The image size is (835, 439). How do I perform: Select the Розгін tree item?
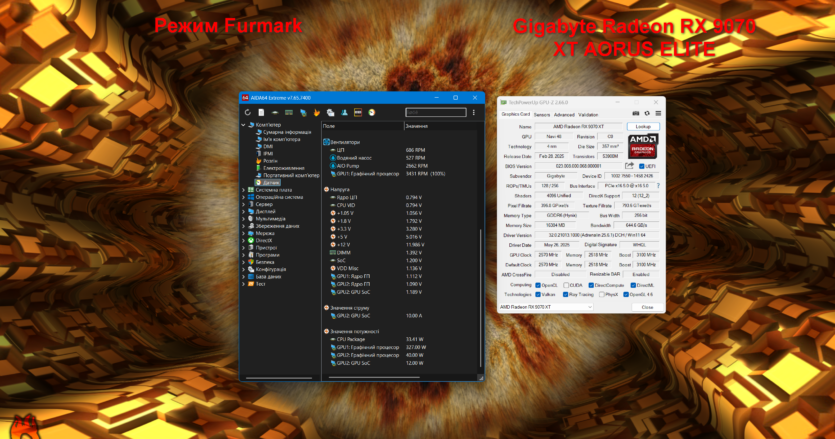(270, 161)
